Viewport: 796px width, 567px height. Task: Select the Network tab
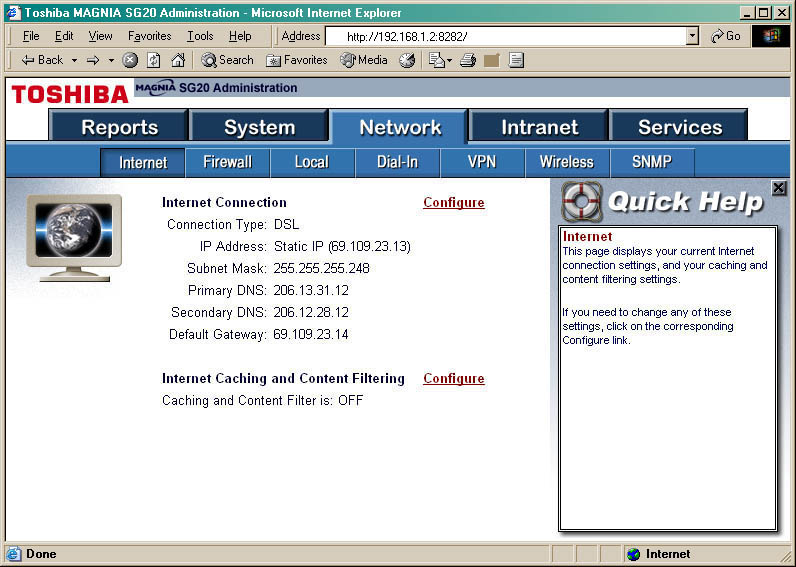tap(400, 127)
